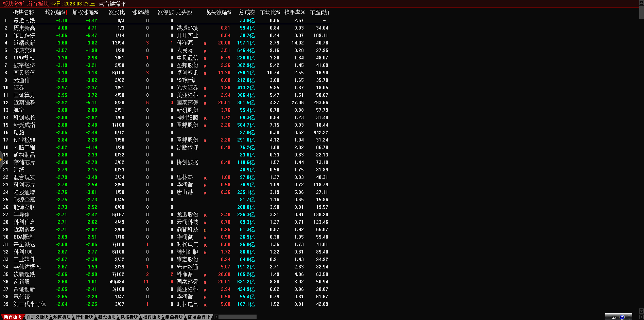
Task: Click the R marker beside 科净源 in row 4
Action: click(x=205, y=43)
